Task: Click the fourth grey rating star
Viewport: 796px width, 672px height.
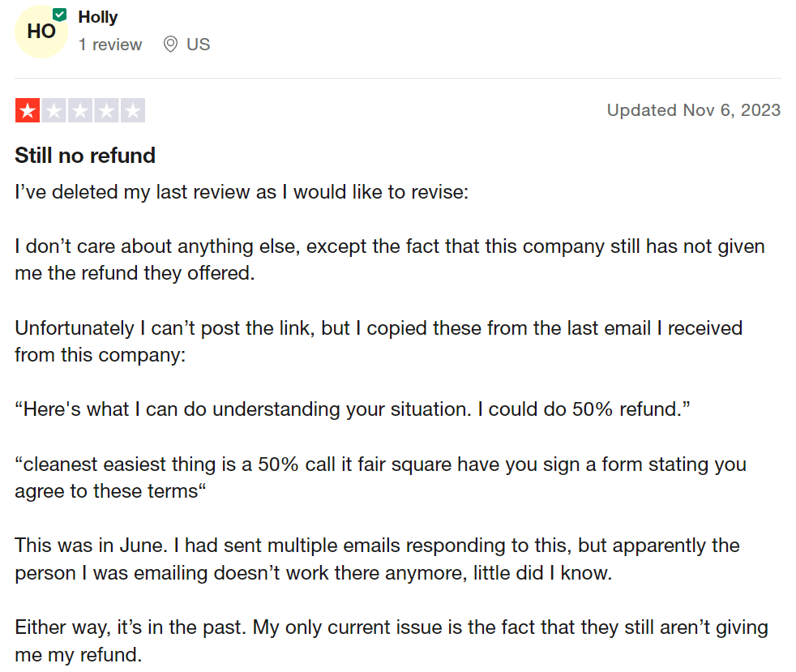Action: [106, 110]
